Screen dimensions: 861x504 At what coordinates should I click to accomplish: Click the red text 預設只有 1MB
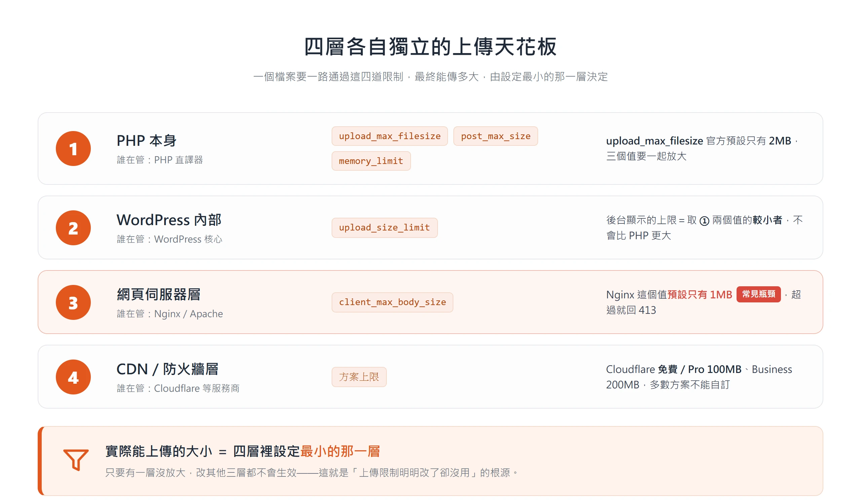coord(700,295)
